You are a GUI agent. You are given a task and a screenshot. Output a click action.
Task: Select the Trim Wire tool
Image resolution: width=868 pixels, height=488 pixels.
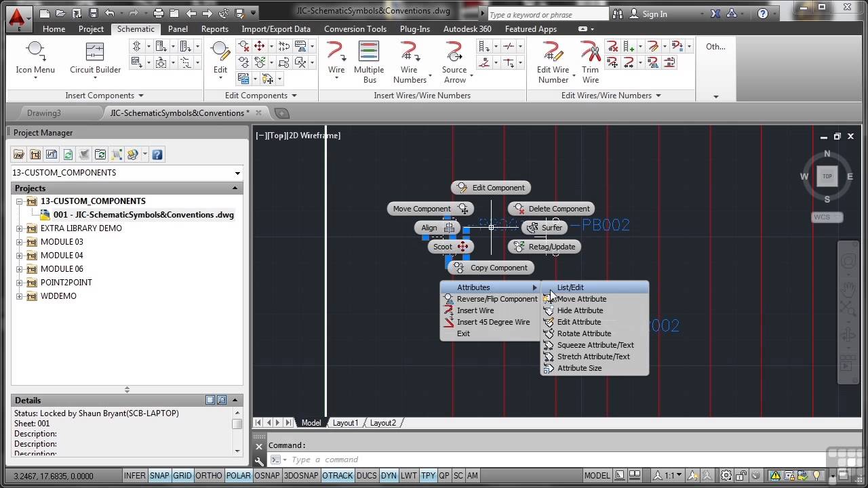tap(591, 62)
